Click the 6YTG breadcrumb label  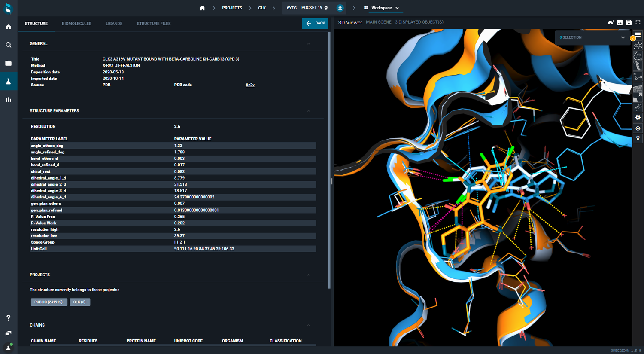[x=292, y=8]
